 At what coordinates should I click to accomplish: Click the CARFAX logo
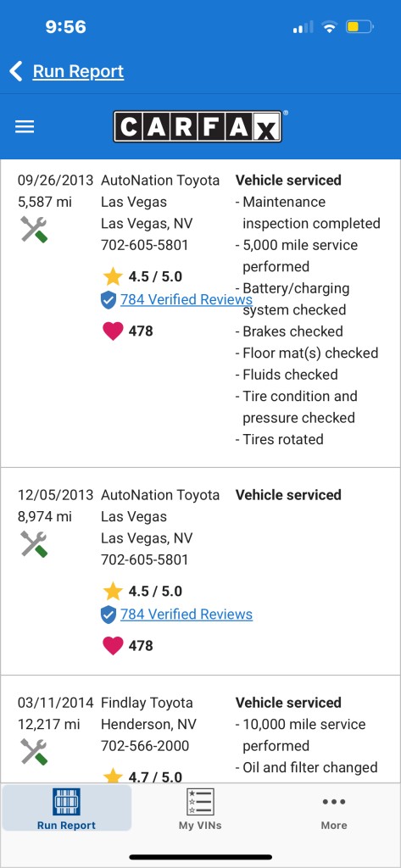(198, 127)
